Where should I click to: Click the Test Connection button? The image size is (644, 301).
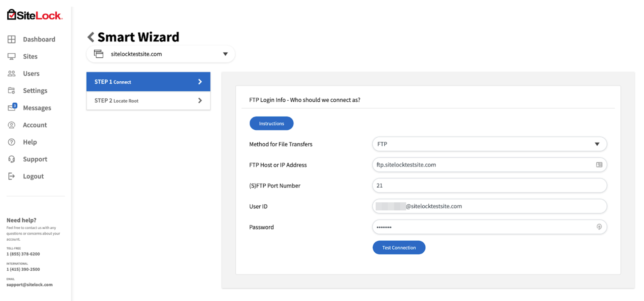click(x=399, y=248)
